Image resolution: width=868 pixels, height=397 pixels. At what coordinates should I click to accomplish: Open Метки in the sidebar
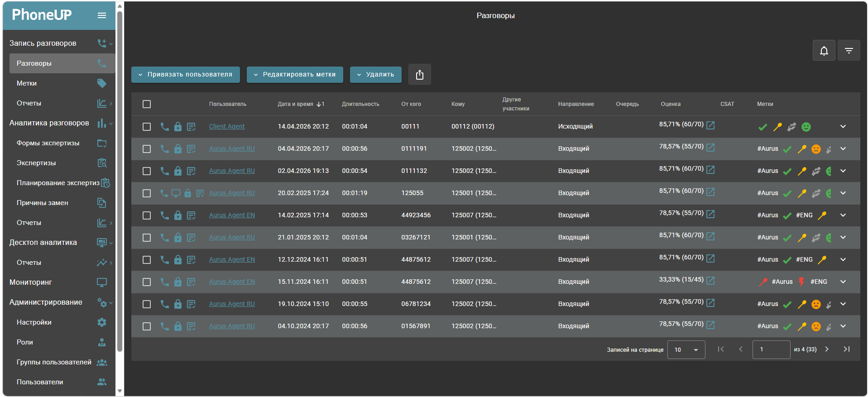click(x=62, y=83)
